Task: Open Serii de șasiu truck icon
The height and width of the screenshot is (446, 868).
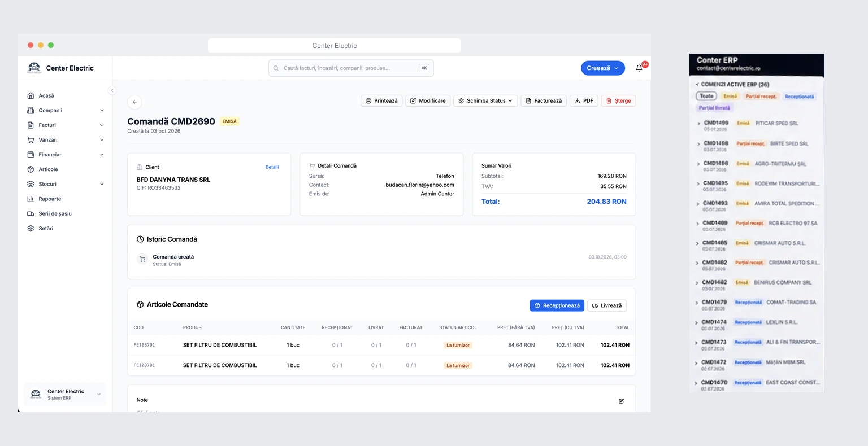Action: point(31,213)
